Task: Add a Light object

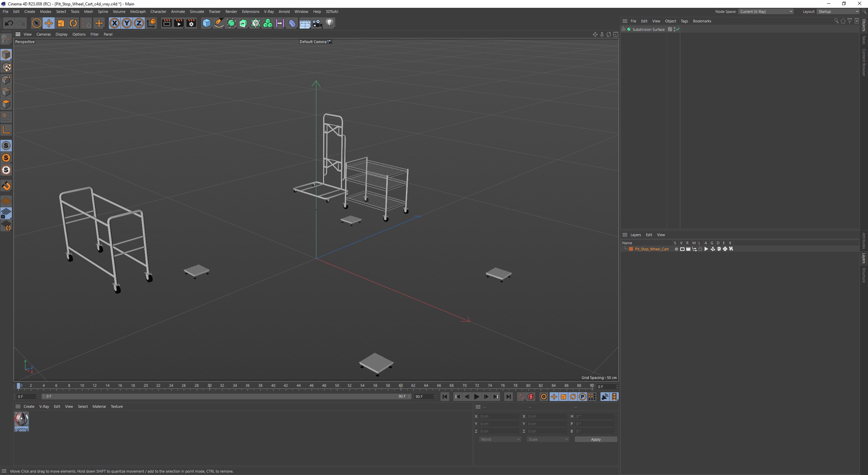Action: [330, 23]
